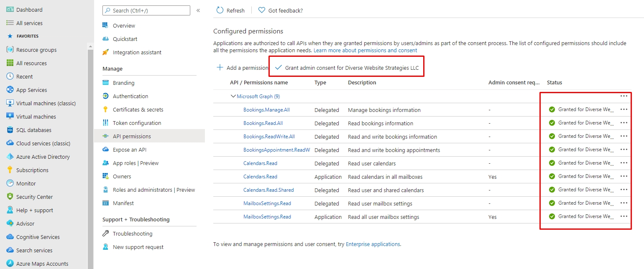Open the Dashboard icon in the favorites sidebar
This screenshot has width=644, height=269.
10,10
